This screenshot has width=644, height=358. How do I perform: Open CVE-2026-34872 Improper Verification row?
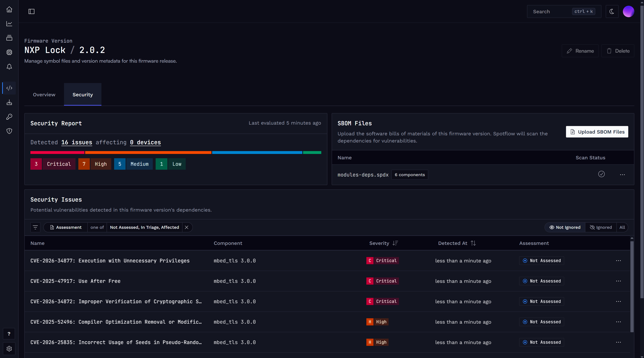click(x=116, y=301)
